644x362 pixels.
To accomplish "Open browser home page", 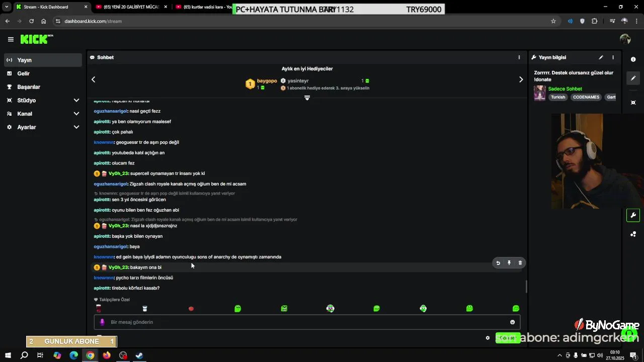I will (x=44, y=21).
